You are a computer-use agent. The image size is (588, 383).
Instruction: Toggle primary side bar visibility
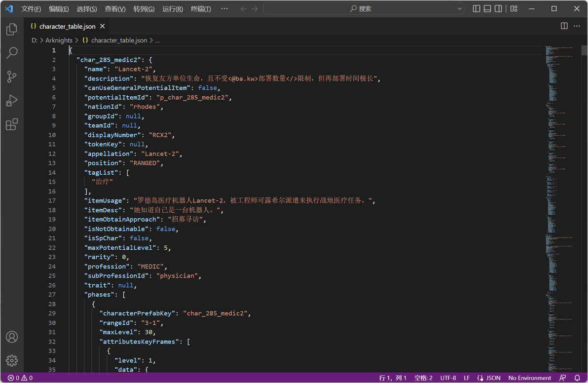click(476, 8)
